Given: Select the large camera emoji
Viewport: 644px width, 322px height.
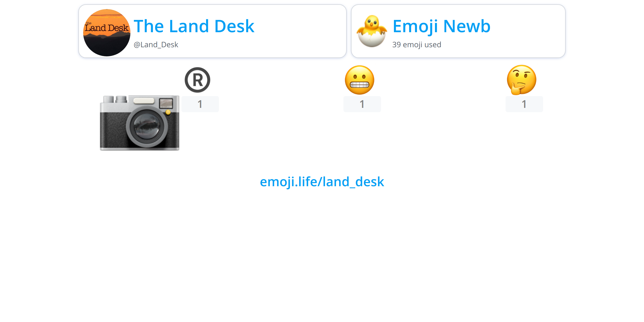Looking at the screenshot, I should [x=140, y=123].
